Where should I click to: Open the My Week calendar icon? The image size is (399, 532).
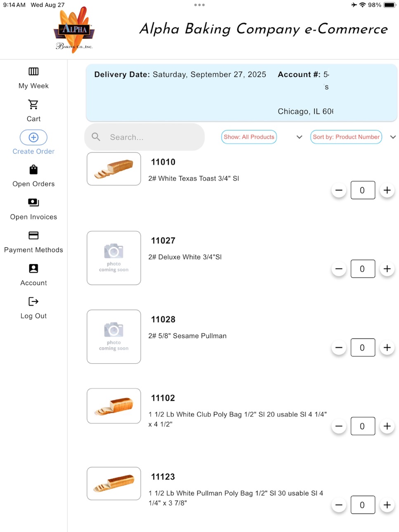point(33,71)
